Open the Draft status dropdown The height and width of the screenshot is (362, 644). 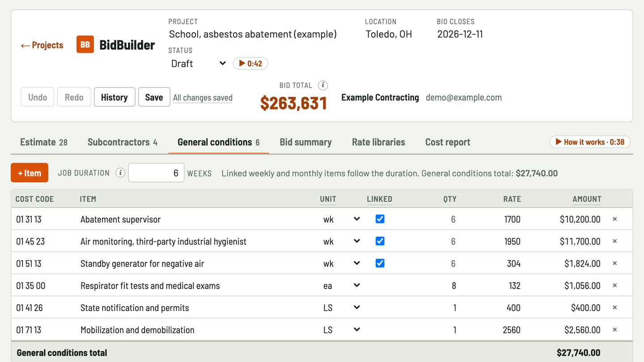[198, 63]
